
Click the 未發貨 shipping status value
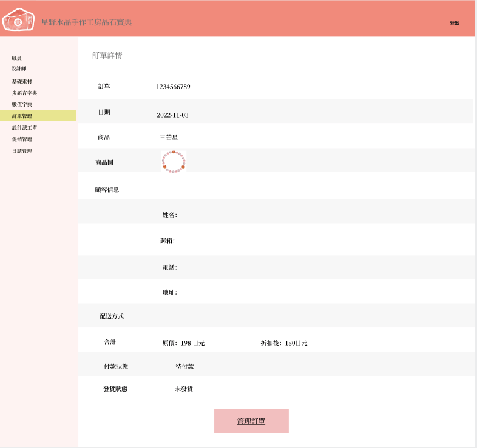[184, 389]
